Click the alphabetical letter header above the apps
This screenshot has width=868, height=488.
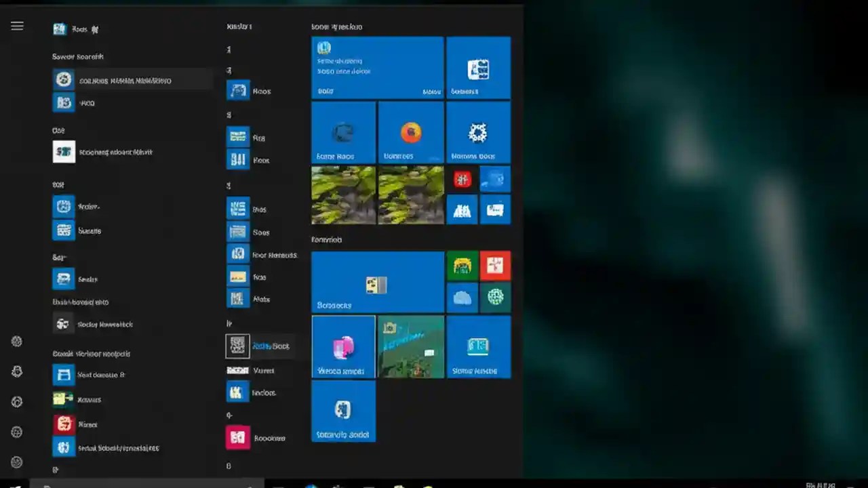point(229,49)
